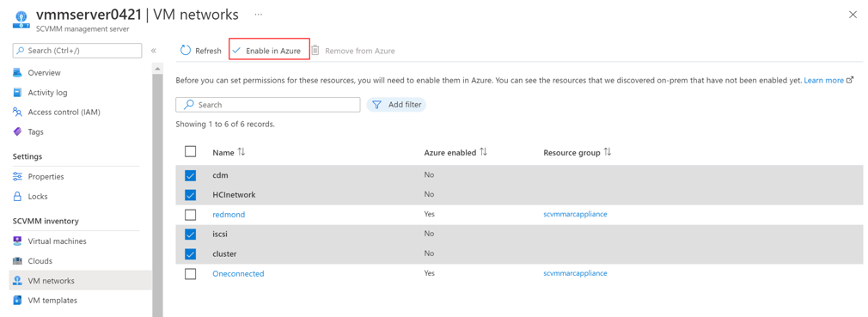Viewport: 868px width, 317px height.
Task: Sort the table by the Name column arrows
Action: point(241,152)
